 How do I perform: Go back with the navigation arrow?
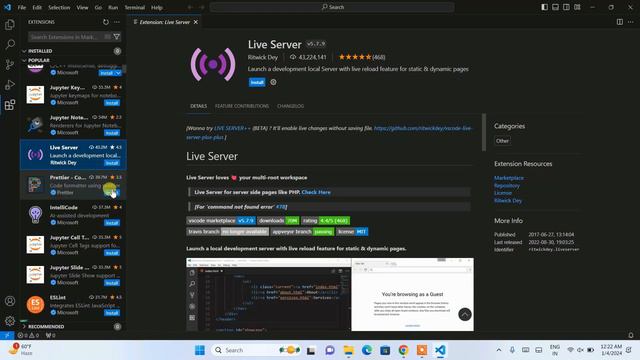[x=190, y=7]
